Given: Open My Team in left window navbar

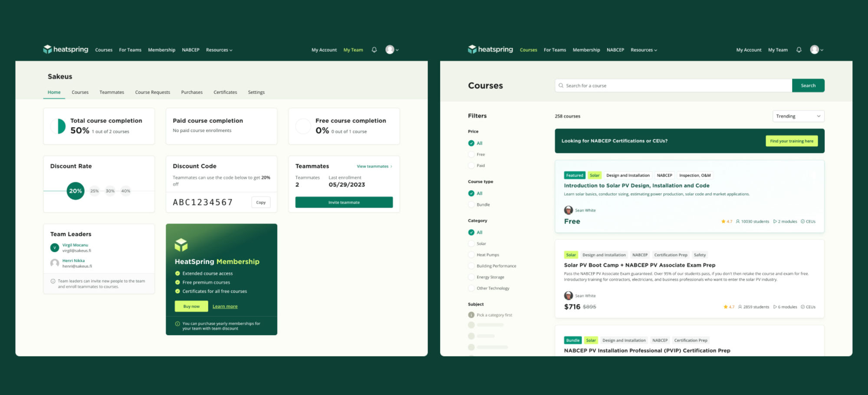Looking at the screenshot, I should point(353,50).
